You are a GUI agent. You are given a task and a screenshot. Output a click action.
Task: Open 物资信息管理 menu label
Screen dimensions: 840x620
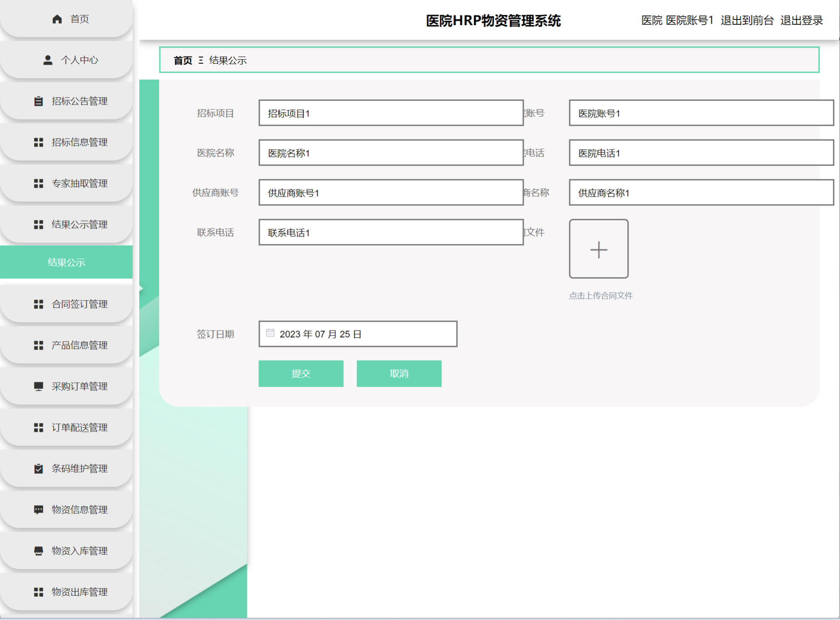click(80, 510)
